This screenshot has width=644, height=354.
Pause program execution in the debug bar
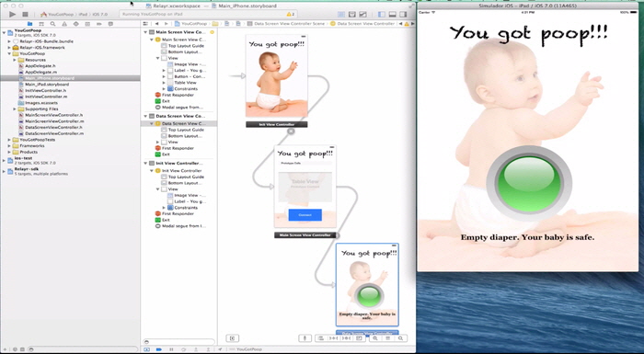pyautogui.click(x=171, y=349)
